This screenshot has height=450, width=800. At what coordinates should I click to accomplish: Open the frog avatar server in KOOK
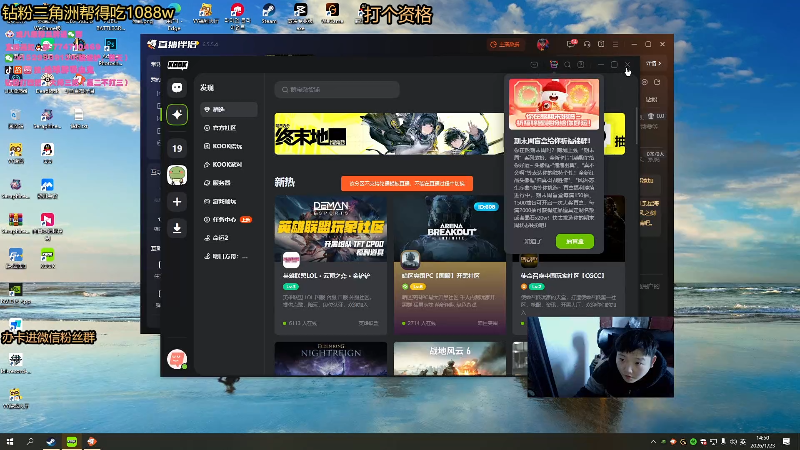[x=177, y=175]
